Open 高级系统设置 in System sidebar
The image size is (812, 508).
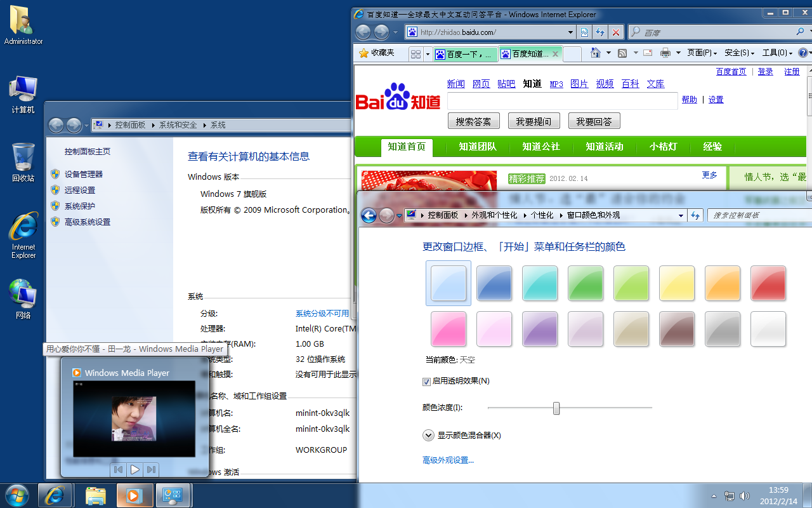tap(87, 222)
